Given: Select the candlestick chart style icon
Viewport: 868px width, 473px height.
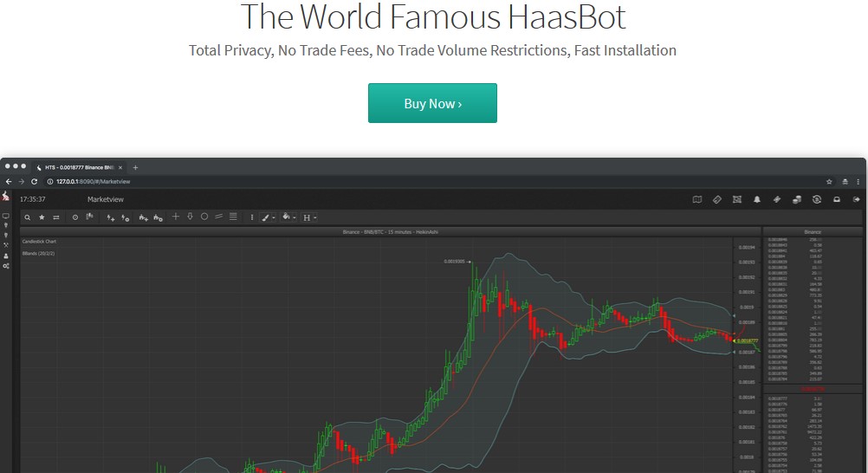Looking at the screenshot, I should [89, 217].
